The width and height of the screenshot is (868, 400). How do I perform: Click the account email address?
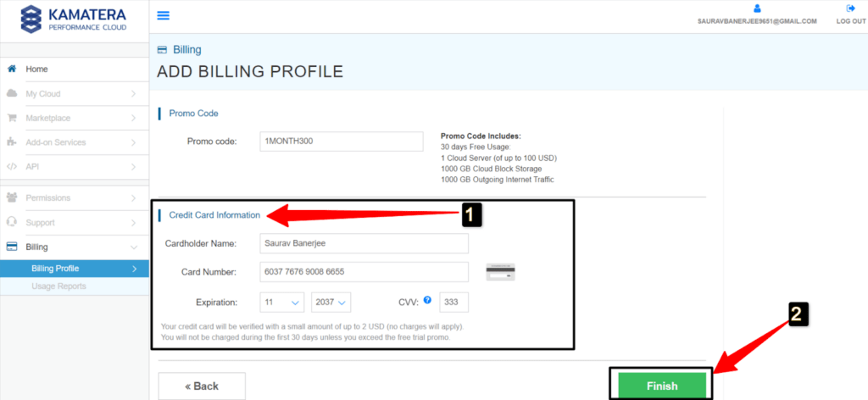[757, 21]
